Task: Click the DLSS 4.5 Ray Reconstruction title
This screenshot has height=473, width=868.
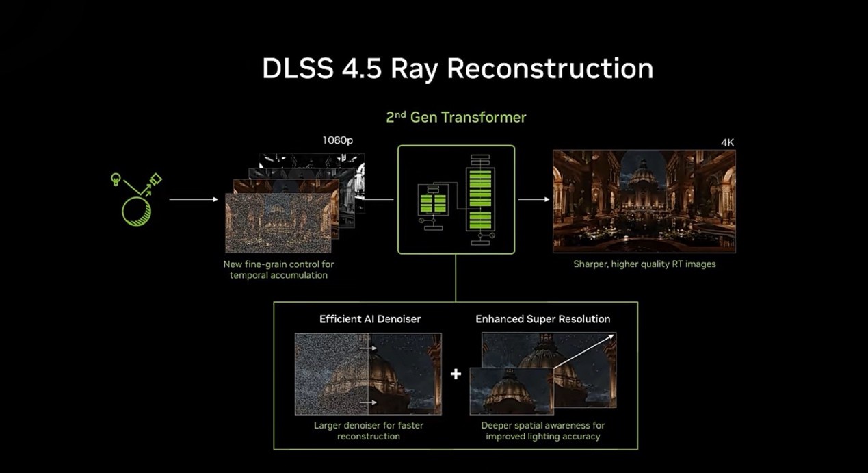Action: point(458,69)
